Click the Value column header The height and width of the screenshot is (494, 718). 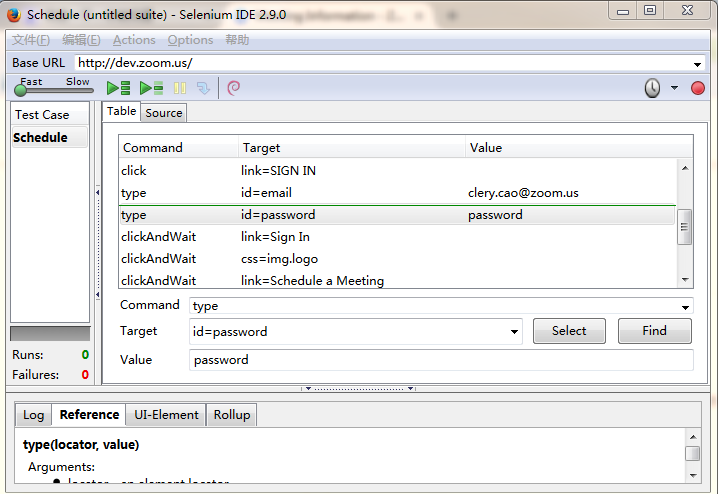point(579,147)
